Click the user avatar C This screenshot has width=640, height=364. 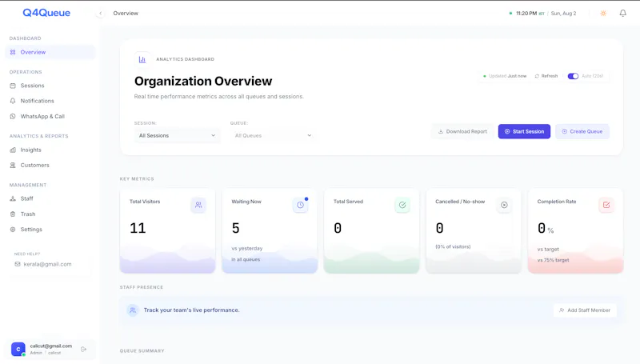coord(18,349)
